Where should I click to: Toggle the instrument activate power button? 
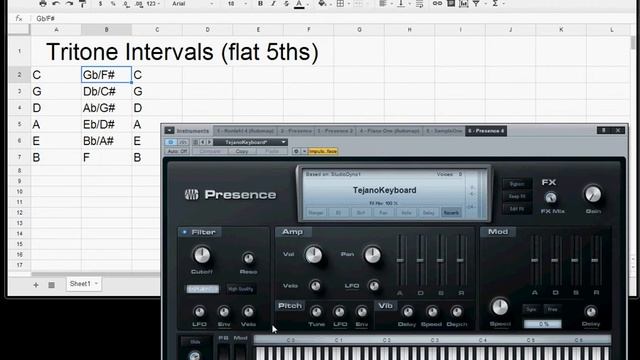171,142
